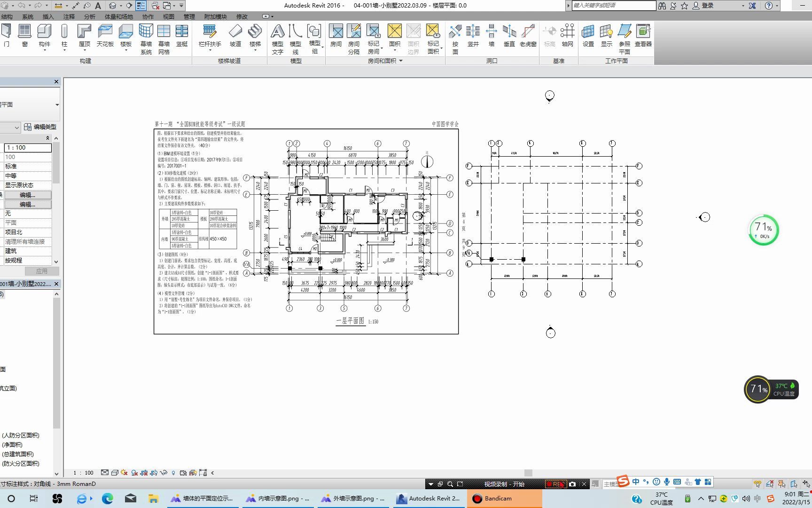Select the 幕墙网格 curtain grid tool
Screen dimensions: 812x508
point(164,40)
